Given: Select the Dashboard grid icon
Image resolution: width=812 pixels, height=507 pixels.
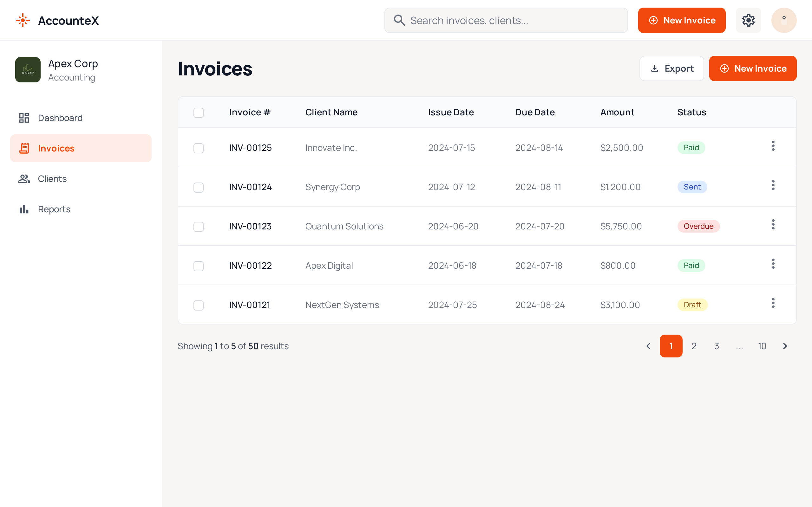Looking at the screenshot, I should pos(24,118).
